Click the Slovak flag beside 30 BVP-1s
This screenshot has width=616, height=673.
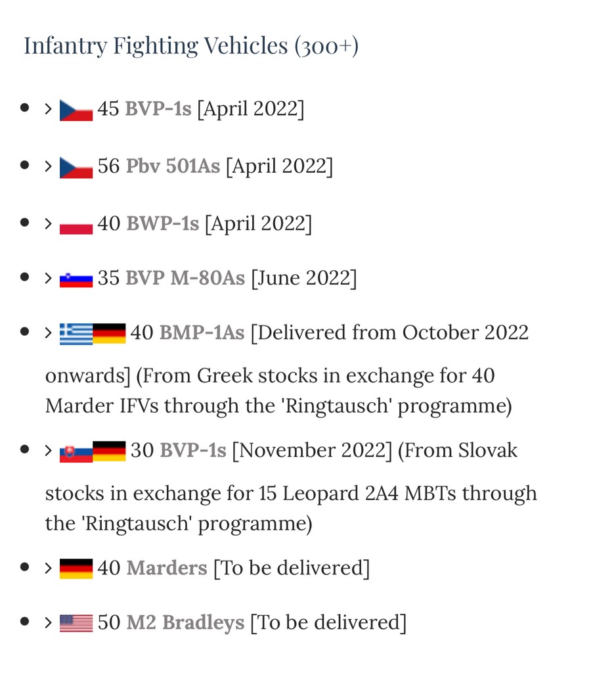coord(76,452)
